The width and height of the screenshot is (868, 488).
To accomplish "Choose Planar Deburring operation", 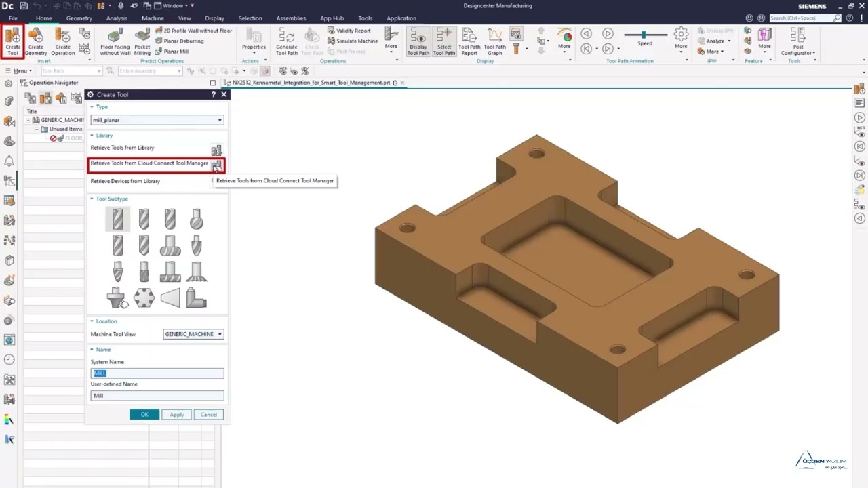I will point(179,41).
